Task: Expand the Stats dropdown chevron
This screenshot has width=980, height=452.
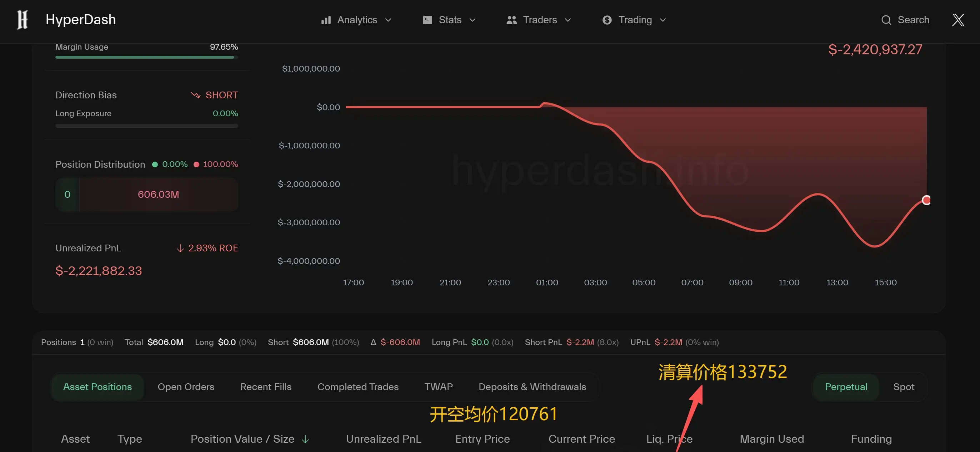Action: click(x=472, y=20)
